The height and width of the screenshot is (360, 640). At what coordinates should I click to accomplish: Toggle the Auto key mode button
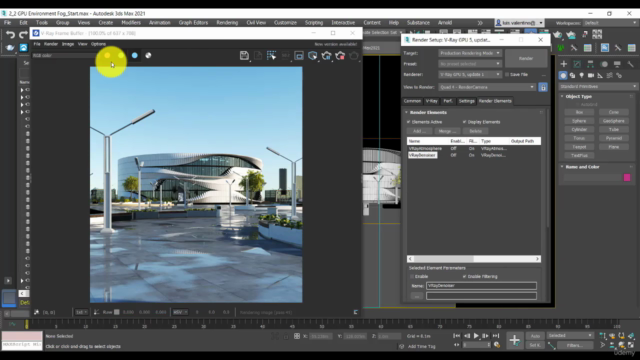point(535,336)
